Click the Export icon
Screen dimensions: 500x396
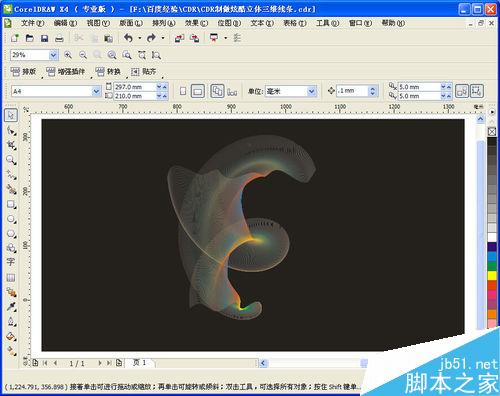(194, 38)
